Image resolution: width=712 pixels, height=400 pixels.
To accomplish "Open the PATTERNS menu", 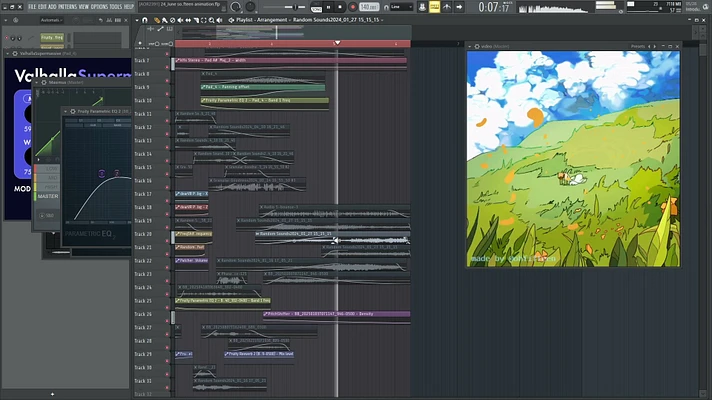I will [67, 7].
